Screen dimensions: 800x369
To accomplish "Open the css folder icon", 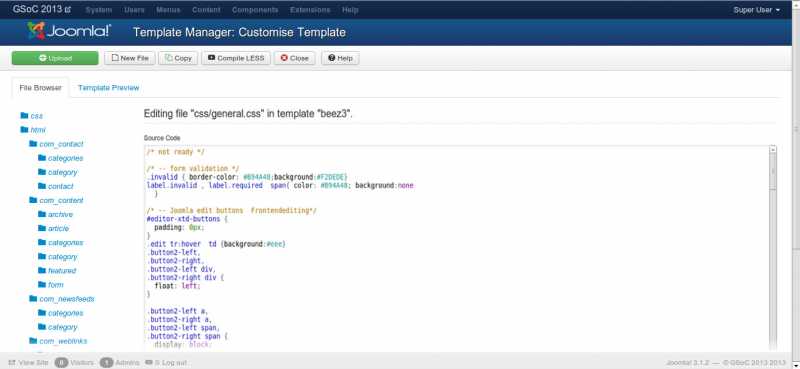I will pyautogui.click(x=24, y=116).
